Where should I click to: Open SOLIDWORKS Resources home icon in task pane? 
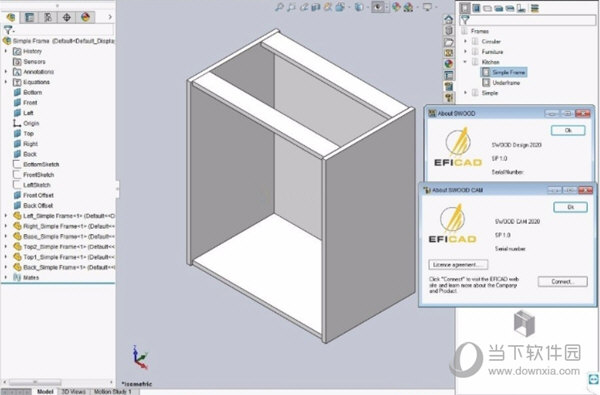tap(449, 19)
